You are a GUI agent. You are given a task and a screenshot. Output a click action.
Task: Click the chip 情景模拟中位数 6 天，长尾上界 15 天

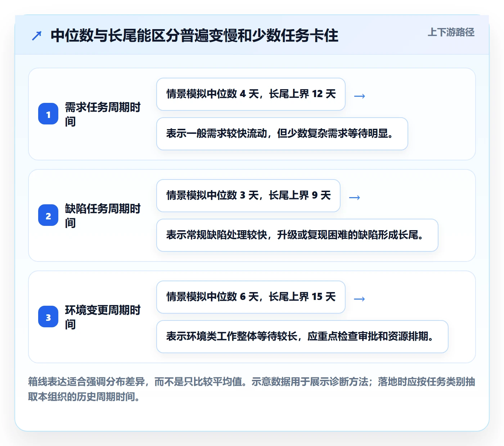251,297
